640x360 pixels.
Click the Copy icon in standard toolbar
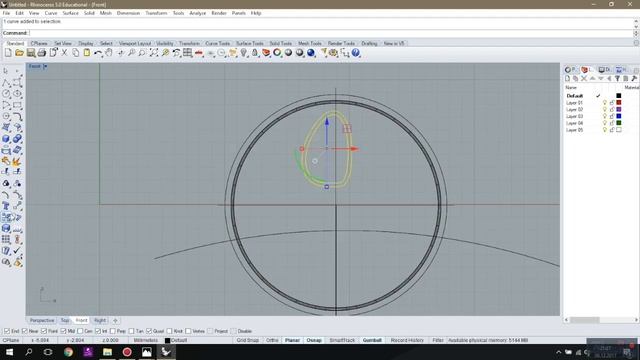[x=76, y=53]
